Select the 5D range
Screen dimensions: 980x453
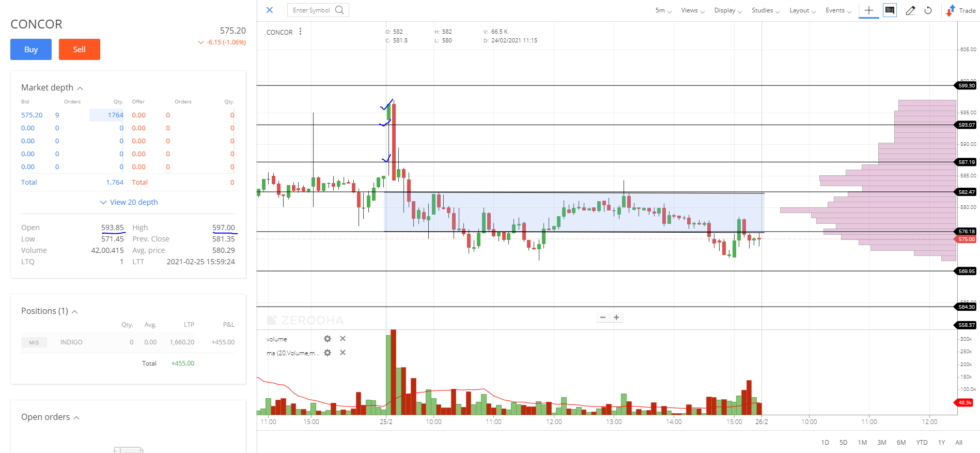(x=843, y=442)
